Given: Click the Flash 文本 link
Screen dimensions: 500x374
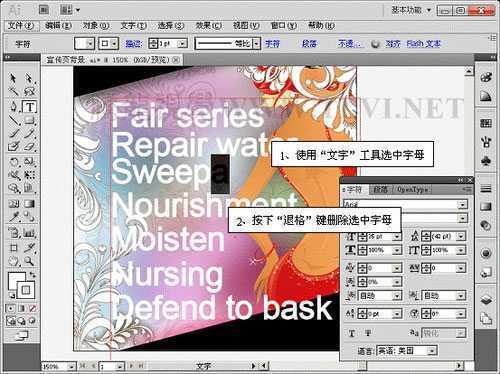Looking at the screenshot, I should click(424, 44).
